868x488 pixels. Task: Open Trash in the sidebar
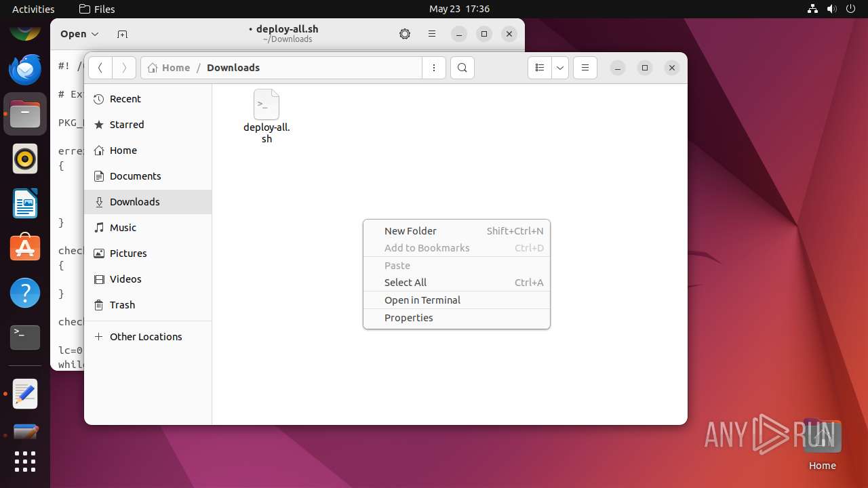[x=148, y=305]
